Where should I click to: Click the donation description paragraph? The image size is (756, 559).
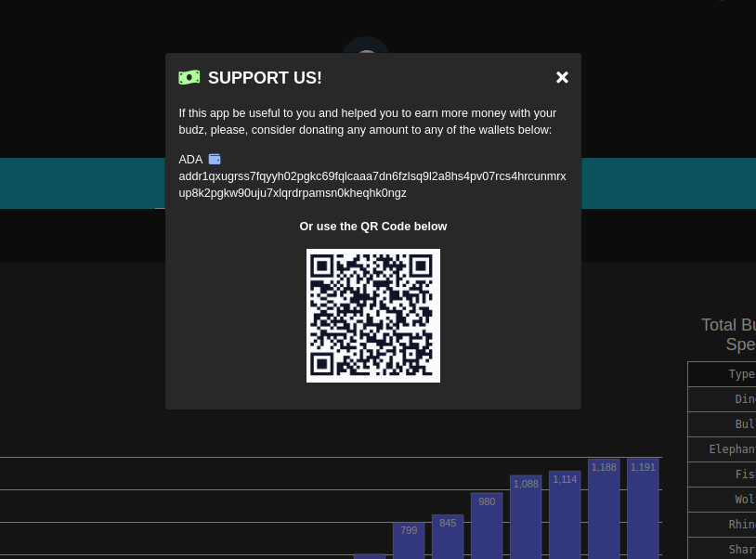[x=368, y=122]
